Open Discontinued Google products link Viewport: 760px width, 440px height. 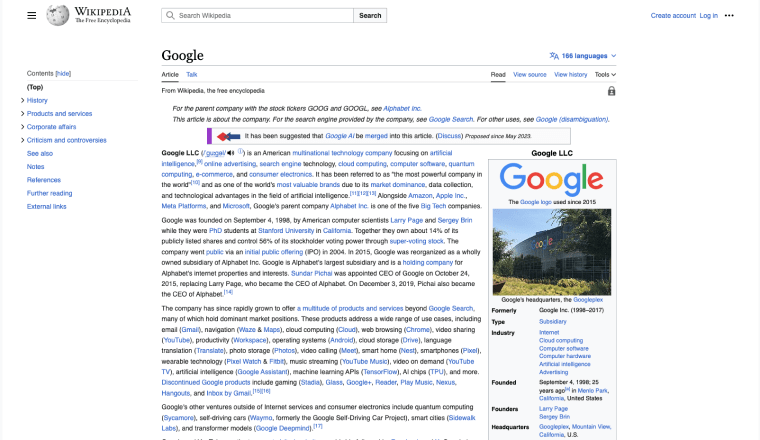[x=206, y=382]
